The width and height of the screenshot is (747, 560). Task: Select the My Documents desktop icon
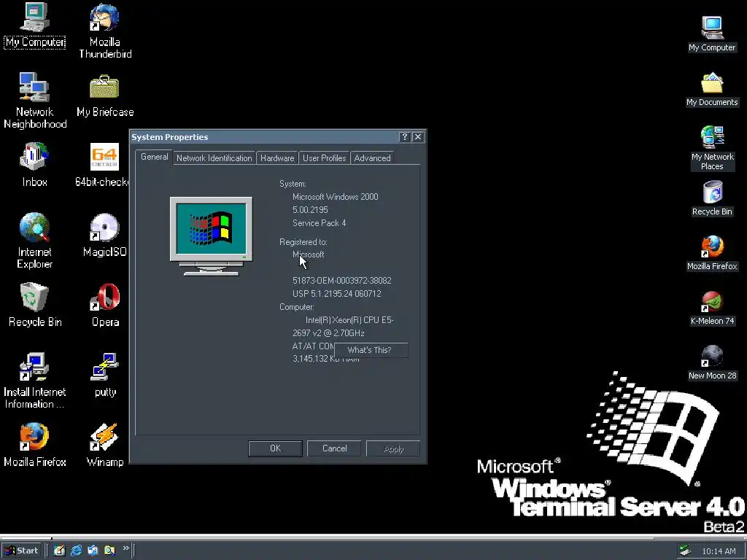[x=712, y=89]
